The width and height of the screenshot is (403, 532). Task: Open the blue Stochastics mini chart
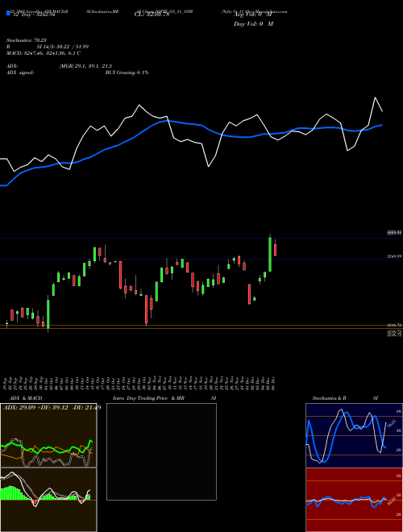(x=354, y=435)
